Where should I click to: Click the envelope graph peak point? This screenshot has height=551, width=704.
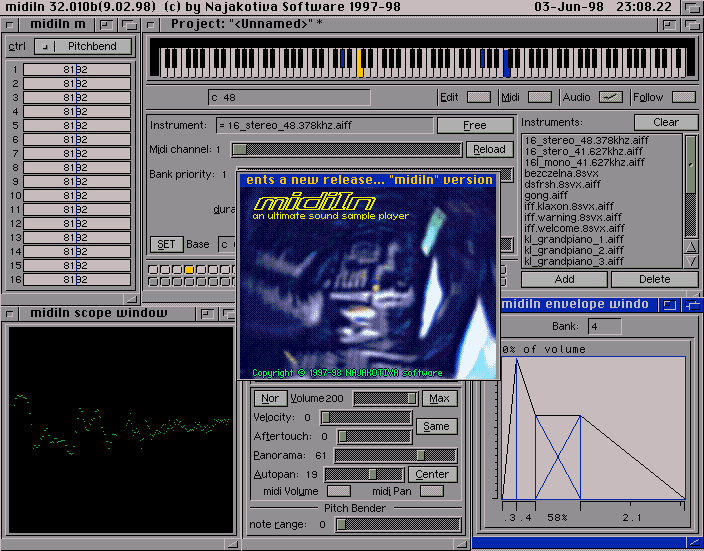click(x=516, y=359)
